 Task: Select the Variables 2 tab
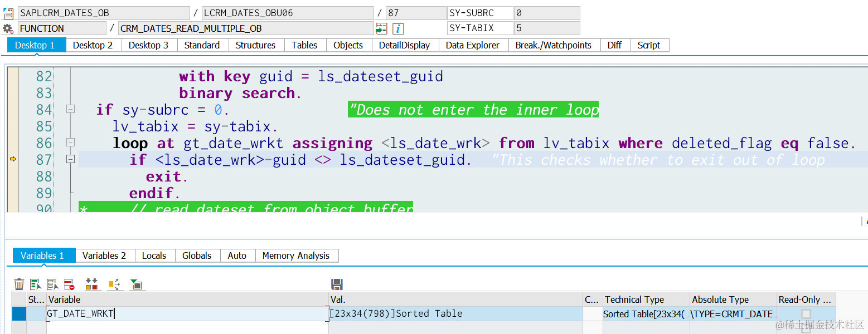104,256
